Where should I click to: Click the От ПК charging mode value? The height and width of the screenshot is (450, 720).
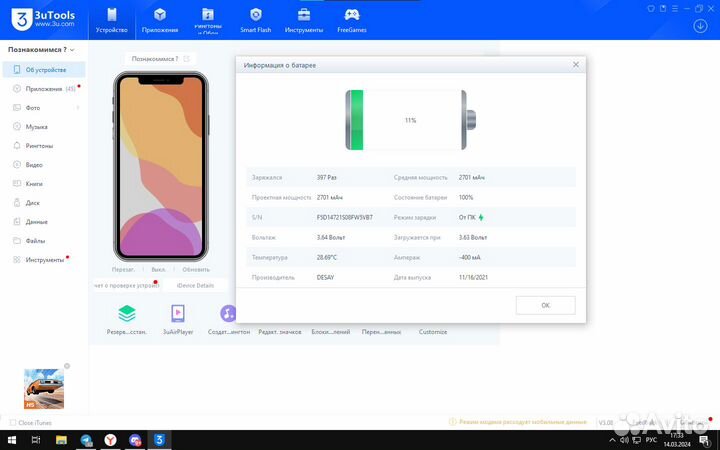click(x=467, y=217)
